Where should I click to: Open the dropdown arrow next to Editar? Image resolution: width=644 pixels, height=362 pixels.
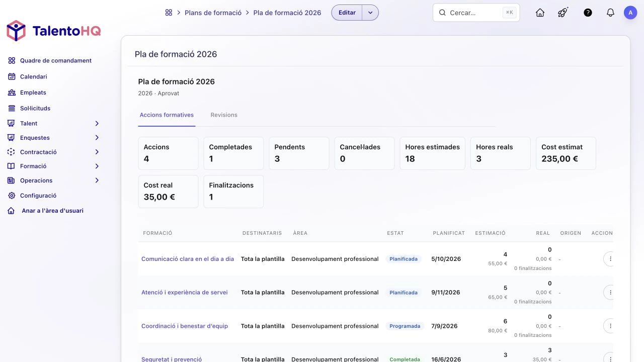coord(370,13)
